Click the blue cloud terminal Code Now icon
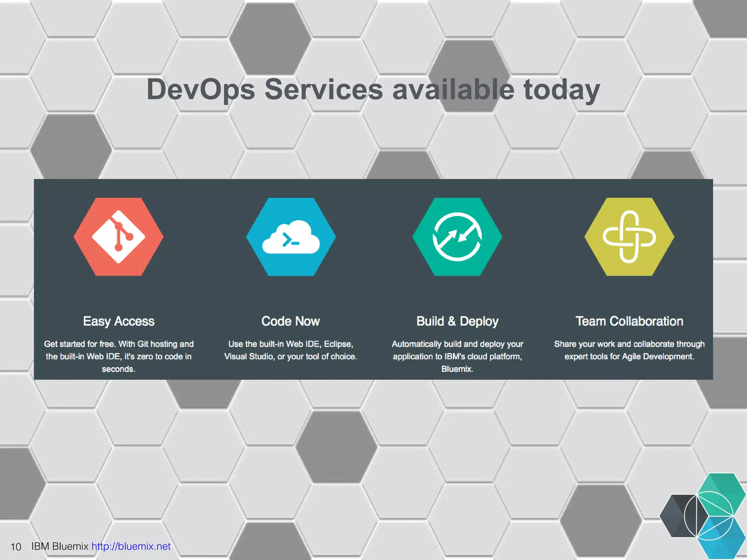Screen dimensions: 747x560 point(291,237)
